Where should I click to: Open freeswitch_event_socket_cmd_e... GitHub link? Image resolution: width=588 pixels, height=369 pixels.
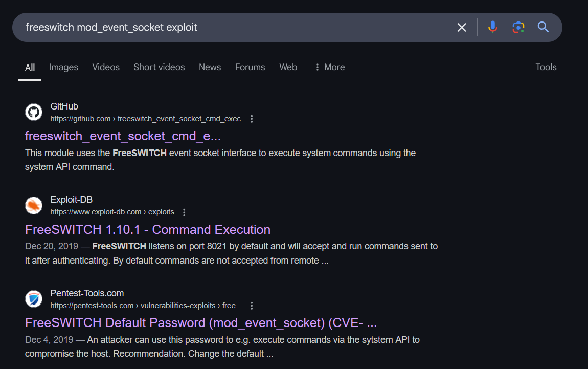point(123,136)
